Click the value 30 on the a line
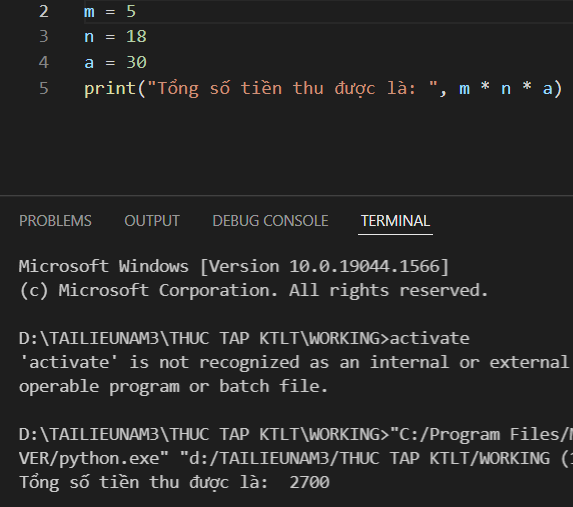Viewport: 573px width, 507px height. 136,62
